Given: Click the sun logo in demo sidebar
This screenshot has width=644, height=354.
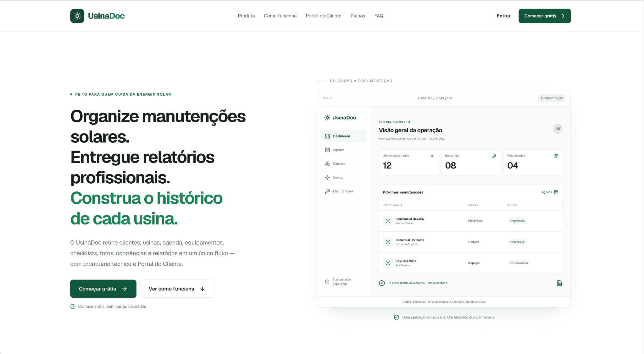Looking at the screenshot, I should click(x=327, y=118).
